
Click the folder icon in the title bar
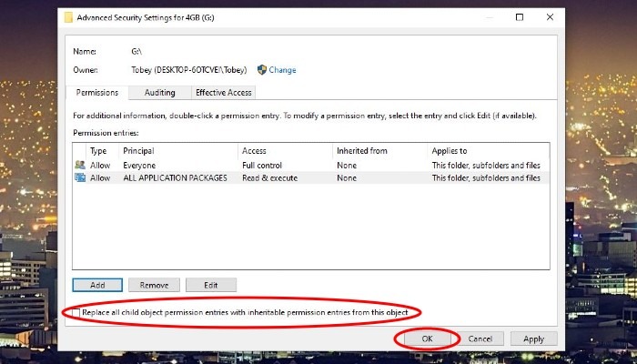coord(68,17)
